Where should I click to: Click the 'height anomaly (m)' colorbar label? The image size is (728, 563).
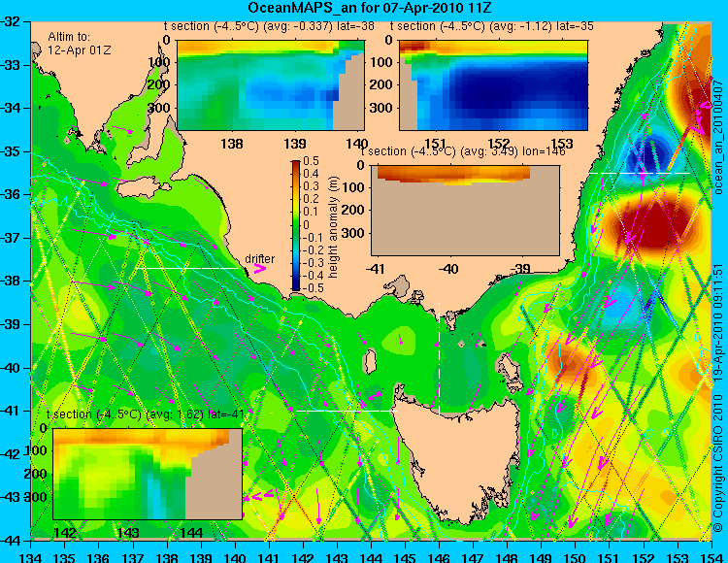coord(333,227)
